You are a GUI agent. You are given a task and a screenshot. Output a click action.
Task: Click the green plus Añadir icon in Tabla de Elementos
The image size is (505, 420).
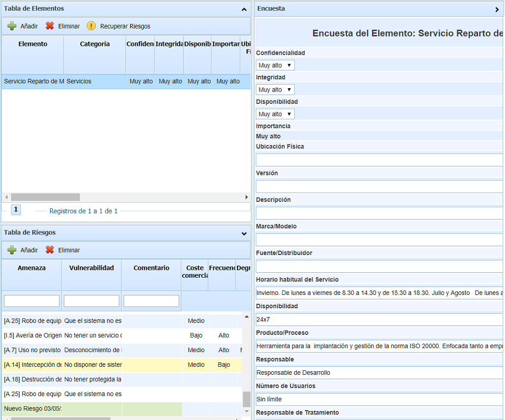(12, 26)
